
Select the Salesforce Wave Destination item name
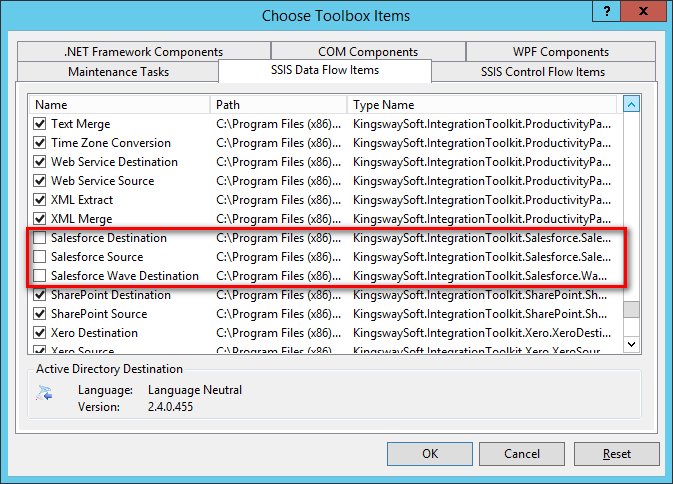pyautogui.click(x=125, y=275)
